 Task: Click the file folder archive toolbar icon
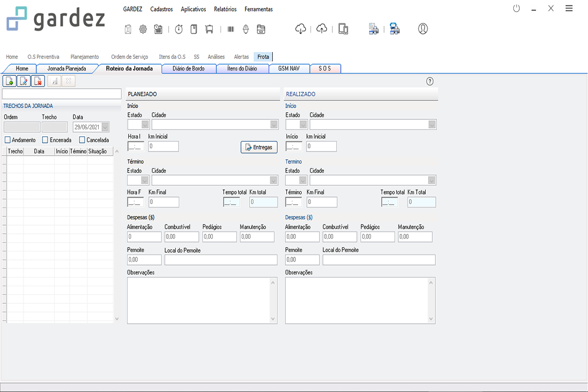[x=261, y=29]
